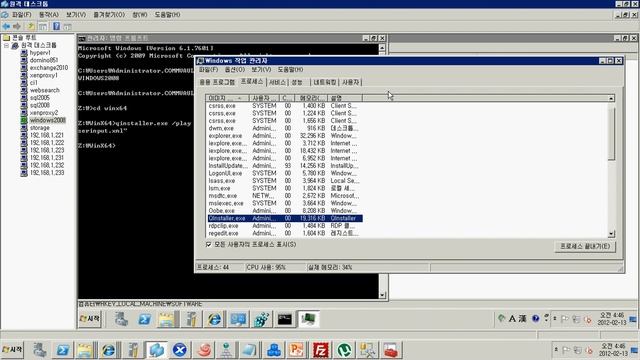The width and height of the screenshot is (640, 360).
Task: Select the explorer.exe process row
Action: tap(284, 136)
